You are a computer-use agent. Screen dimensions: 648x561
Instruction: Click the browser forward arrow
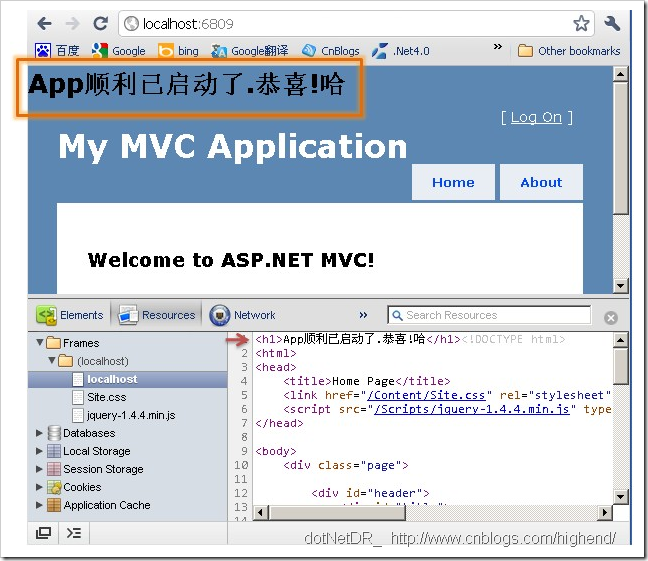click(x=73, y=24)
